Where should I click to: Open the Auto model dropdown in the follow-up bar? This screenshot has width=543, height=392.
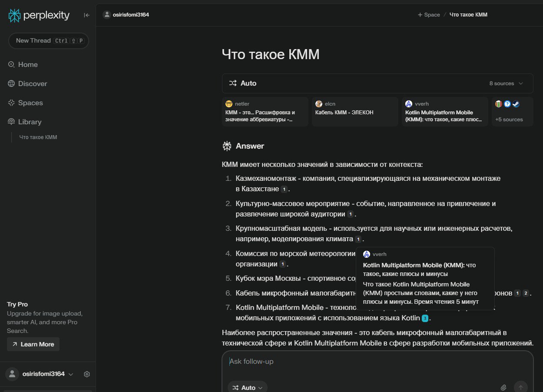(247, 387)
